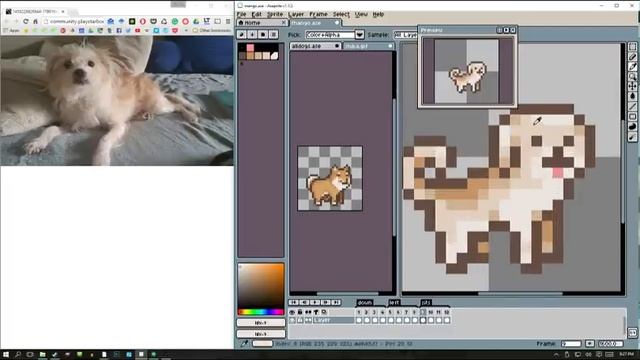Close the Home tab
The width and height of the screenshot is (640, 360).
284,23
